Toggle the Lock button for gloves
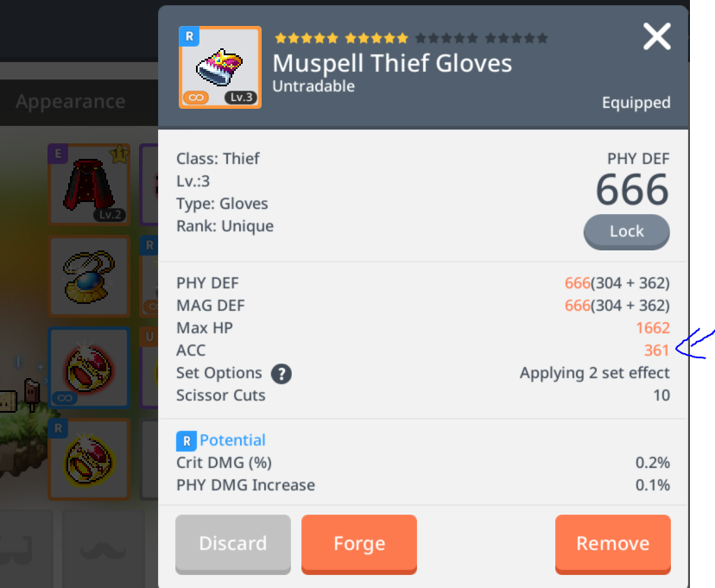Screen dimensions: 715x588 coord(627,231)
